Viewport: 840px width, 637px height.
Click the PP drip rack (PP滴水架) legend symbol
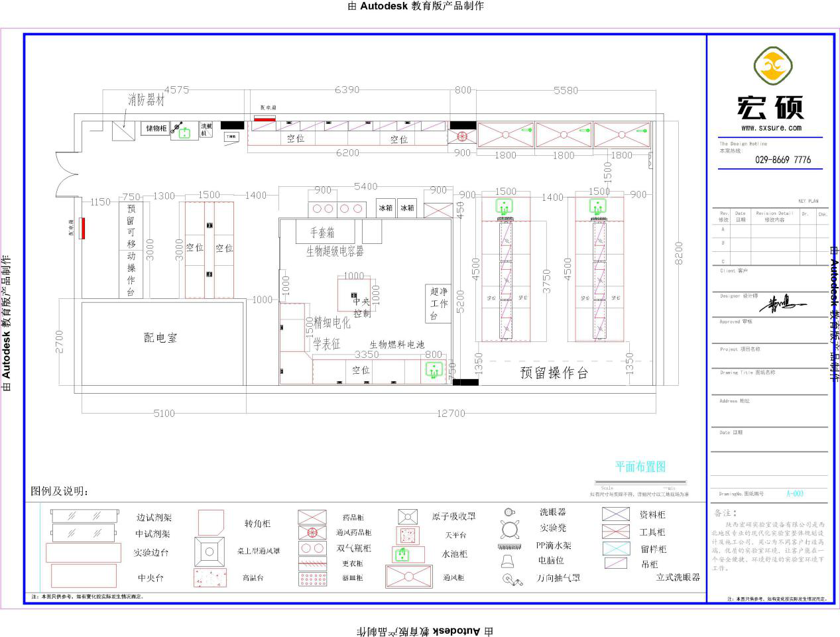coord(509,546)
